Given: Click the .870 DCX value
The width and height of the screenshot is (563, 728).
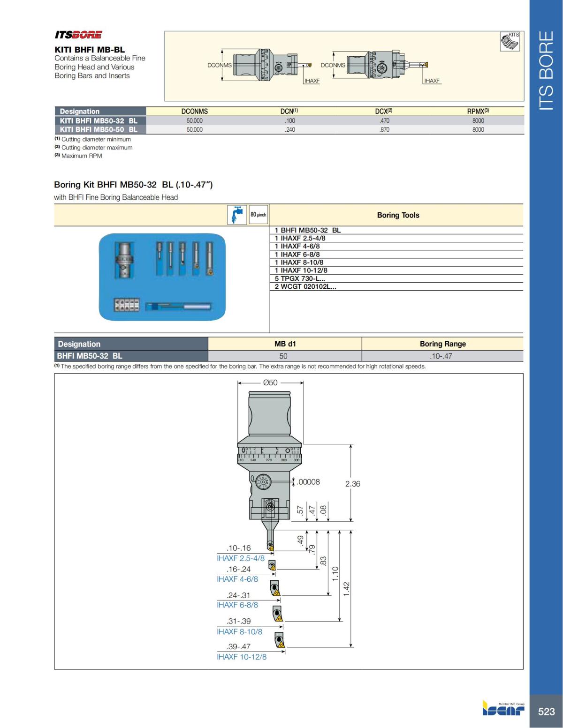Looking at the screenshot, I should 384,129.
